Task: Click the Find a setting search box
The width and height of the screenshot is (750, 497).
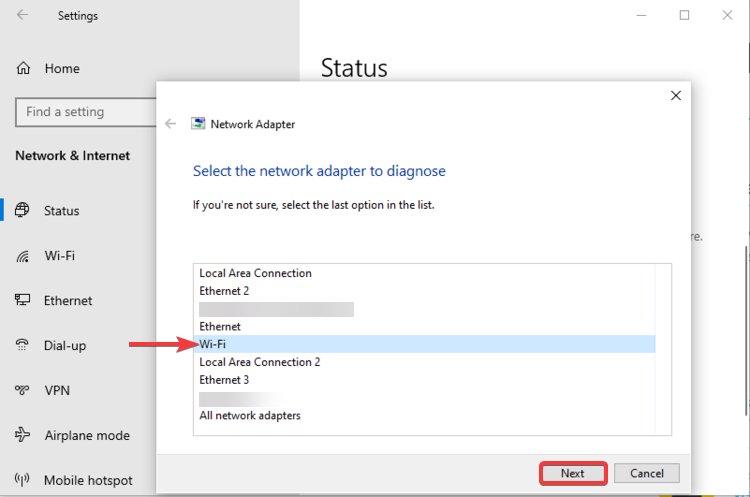Action: (82, 112)
